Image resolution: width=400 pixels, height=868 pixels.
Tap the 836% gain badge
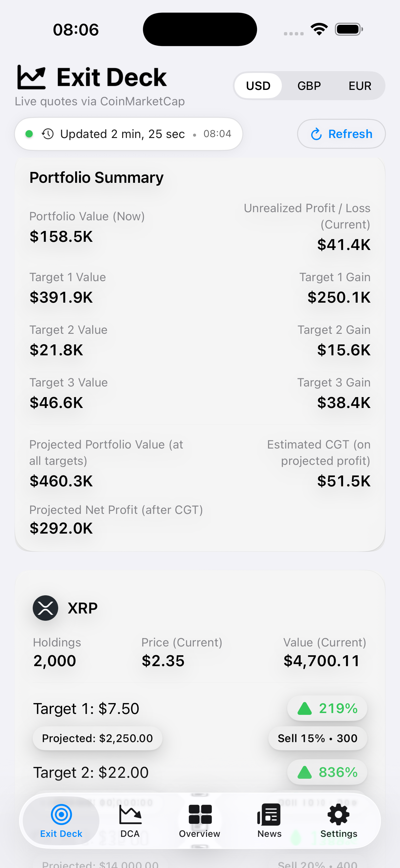[327, 772]
